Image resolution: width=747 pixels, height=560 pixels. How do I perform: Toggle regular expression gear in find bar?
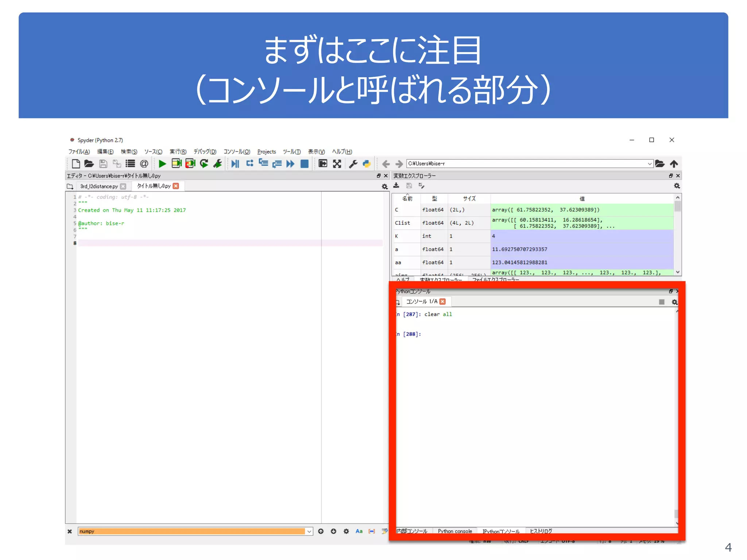pyautogui.click(x=346, y=531)
